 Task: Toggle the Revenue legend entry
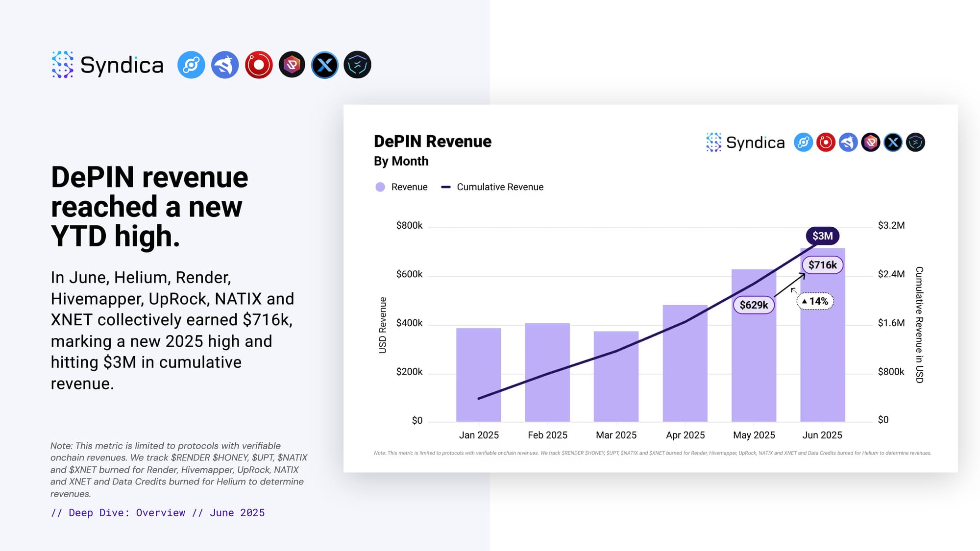point(409,187)
